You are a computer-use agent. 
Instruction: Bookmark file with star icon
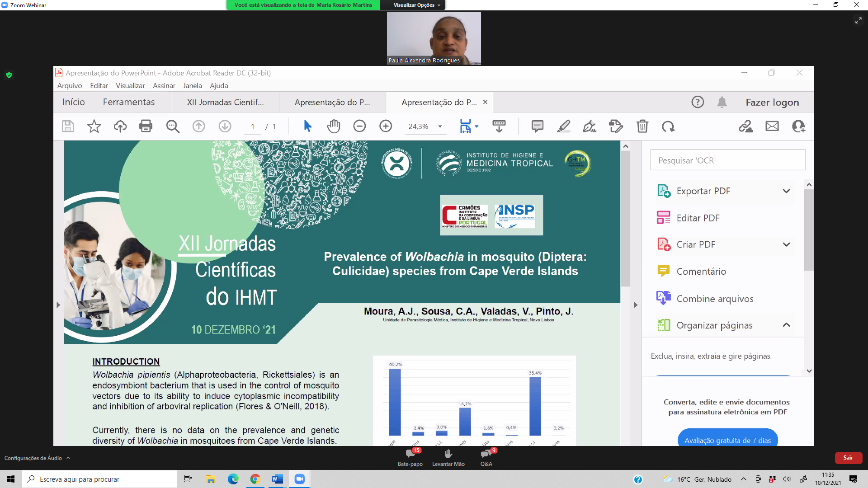pos(94,126)
